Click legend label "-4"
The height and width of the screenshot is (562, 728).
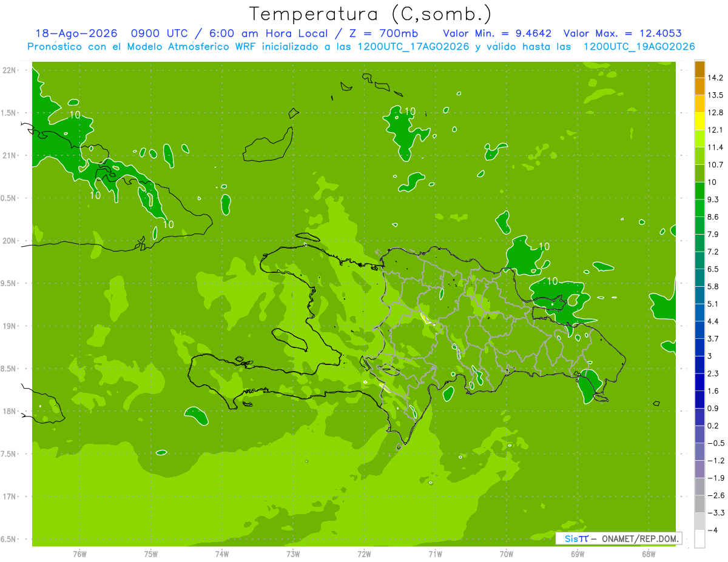click(x=713, y=530)
